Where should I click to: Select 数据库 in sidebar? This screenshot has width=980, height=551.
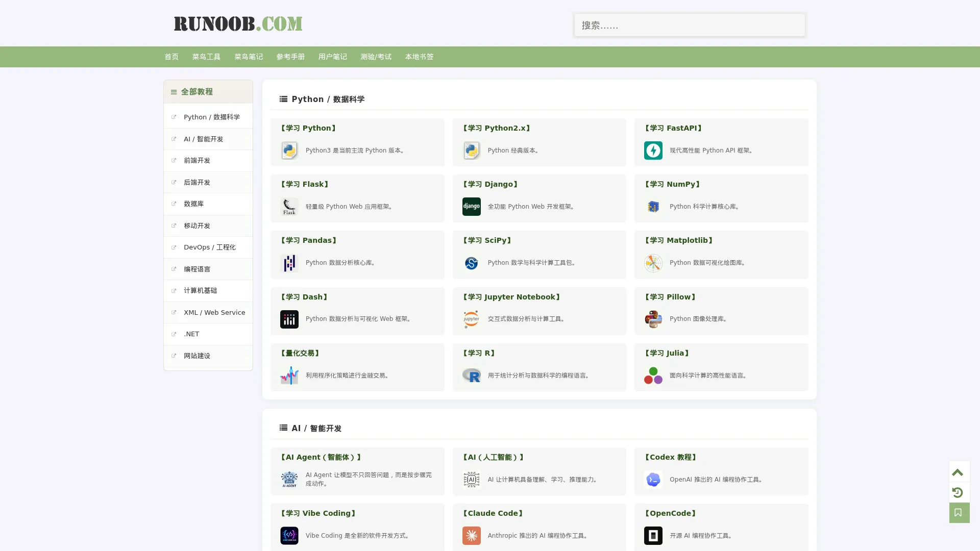[x=208, y=204]
